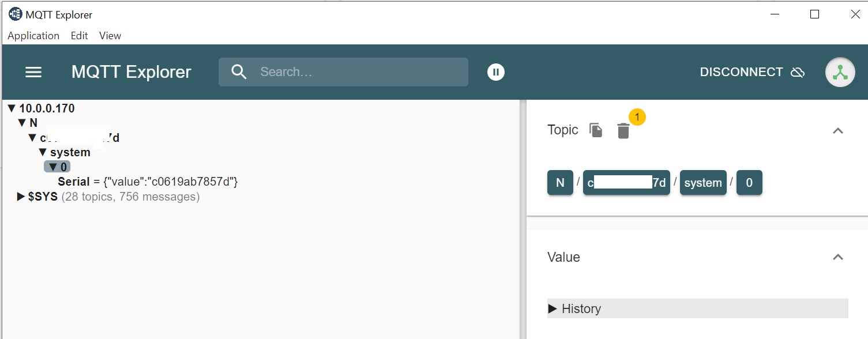This screenshot has width=868, height=339.
Task: Collapse the system topic node
Action: point(43,152)
